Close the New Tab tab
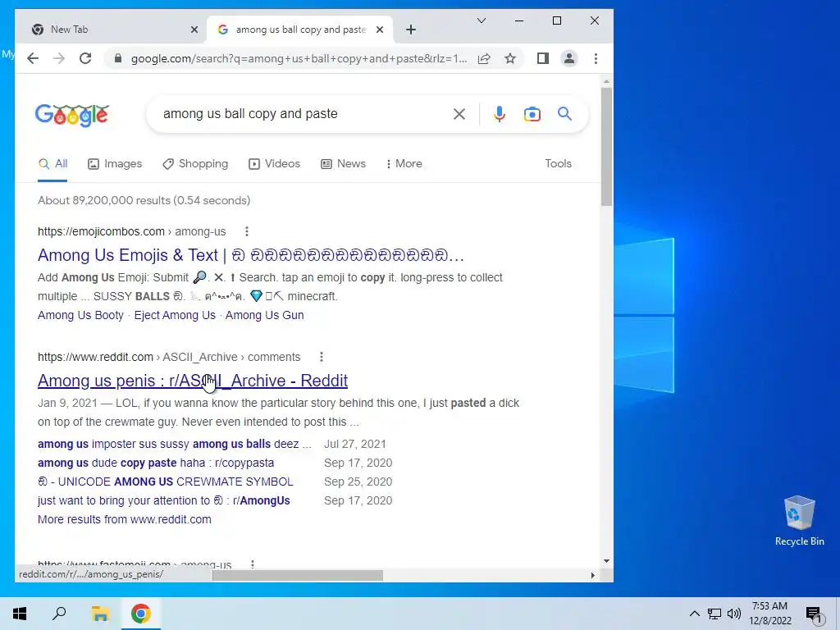Image resolution: width=840 pixels, height=630 pixels. click(x=194, y=30)
